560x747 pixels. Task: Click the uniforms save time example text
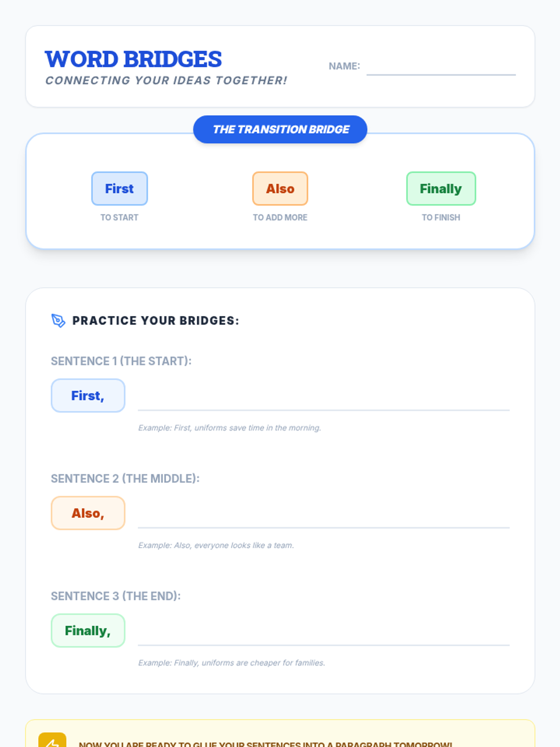click(229, 428)
